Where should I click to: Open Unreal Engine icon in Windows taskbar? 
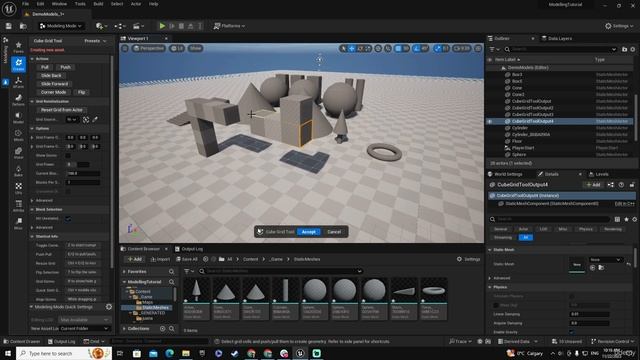coord(300,353)
